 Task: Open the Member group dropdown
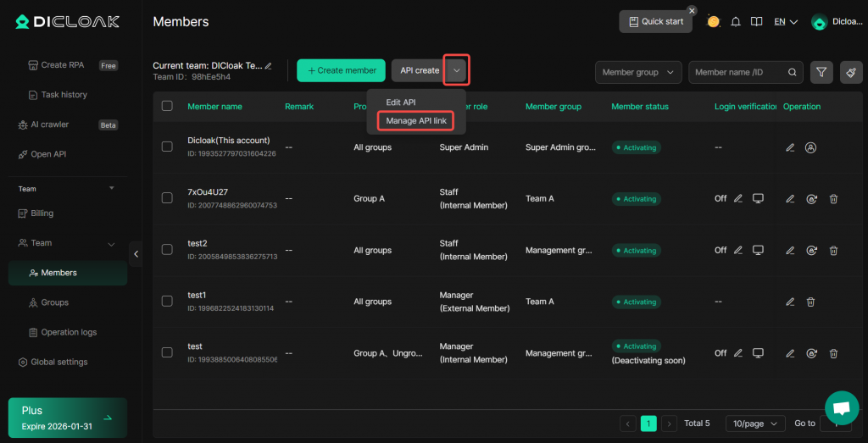637,73
